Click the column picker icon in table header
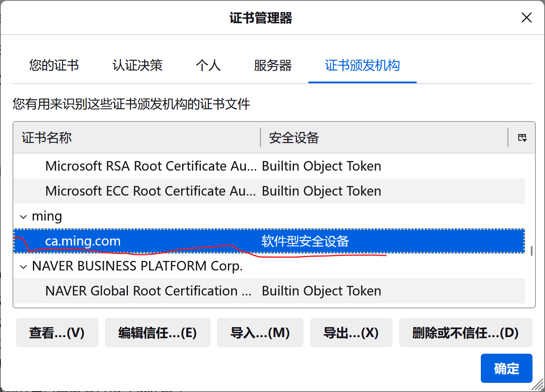 (522, 138)
